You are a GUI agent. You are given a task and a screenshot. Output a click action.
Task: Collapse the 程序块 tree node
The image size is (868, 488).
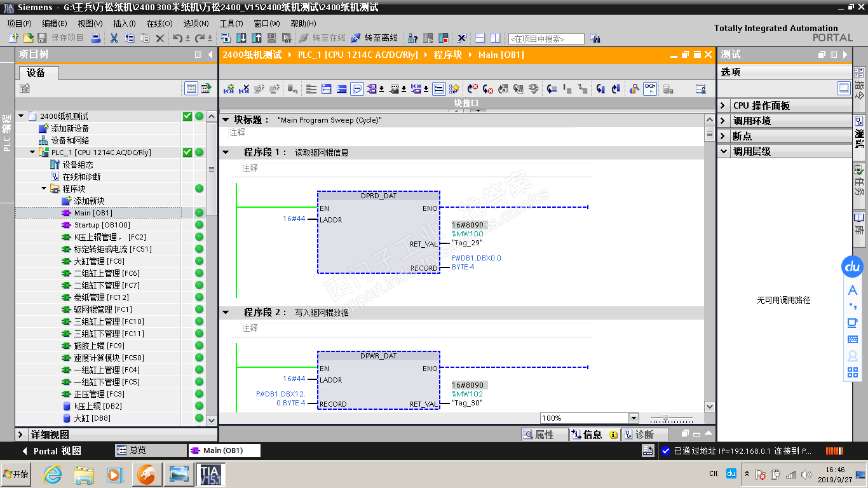pyautogui.click(x=44, y=189)
